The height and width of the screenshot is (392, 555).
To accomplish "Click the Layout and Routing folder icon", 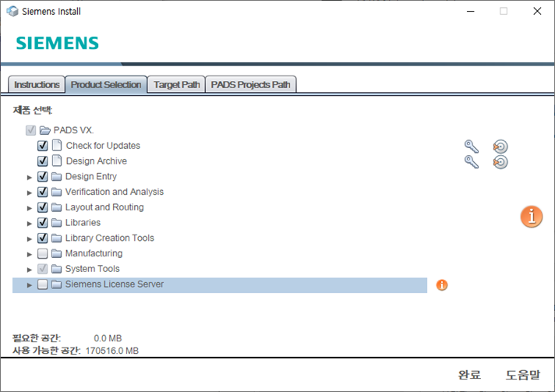I will click(56, 207).
